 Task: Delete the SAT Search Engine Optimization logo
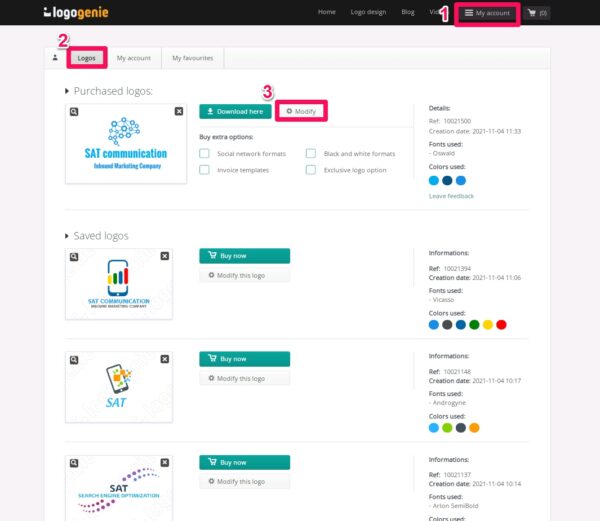(x=178, y=462)
